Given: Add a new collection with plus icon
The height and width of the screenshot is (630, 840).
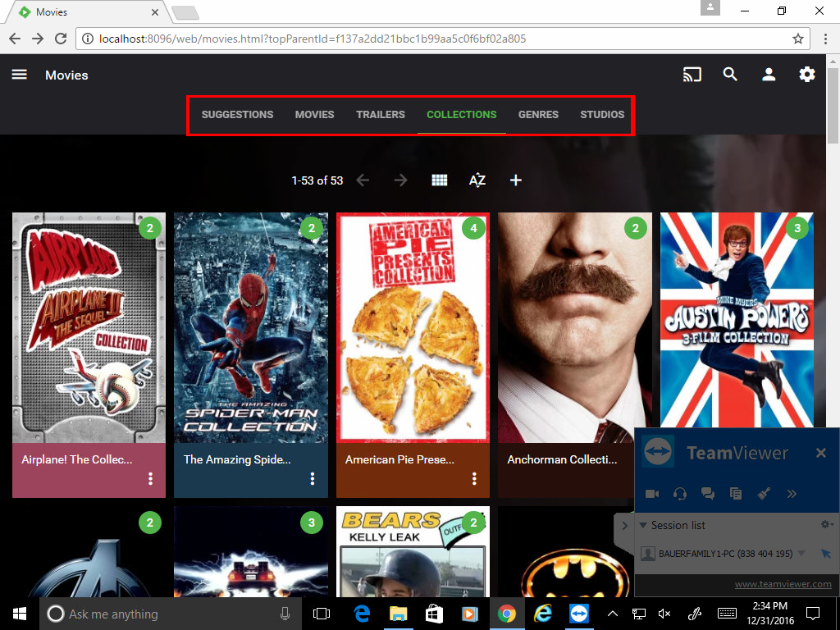Looking at the screenshot, I should coord(515,180).
